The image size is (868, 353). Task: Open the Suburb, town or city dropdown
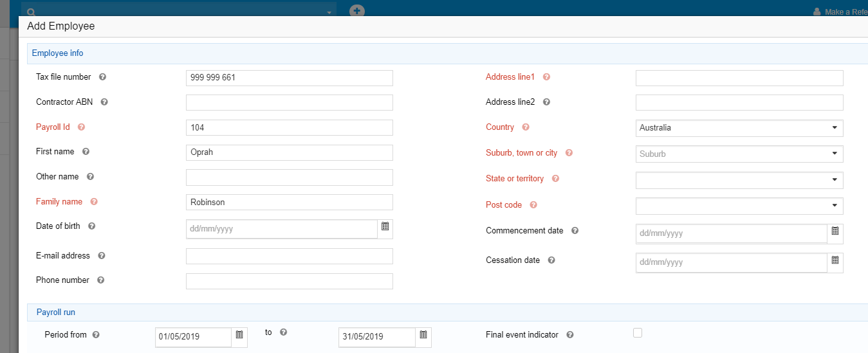tap(739, 154)
